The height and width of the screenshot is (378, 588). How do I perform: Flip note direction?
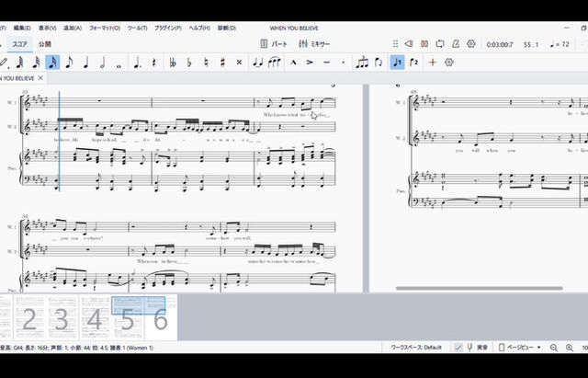[x=379, y=63]
